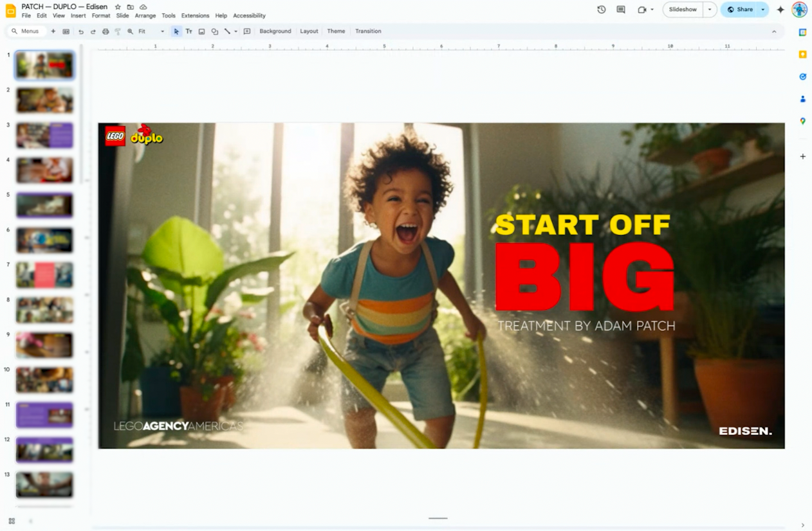Expand the Share options arrow
Viewport: 812px width, 531px height.
click(x=762, y=10)
